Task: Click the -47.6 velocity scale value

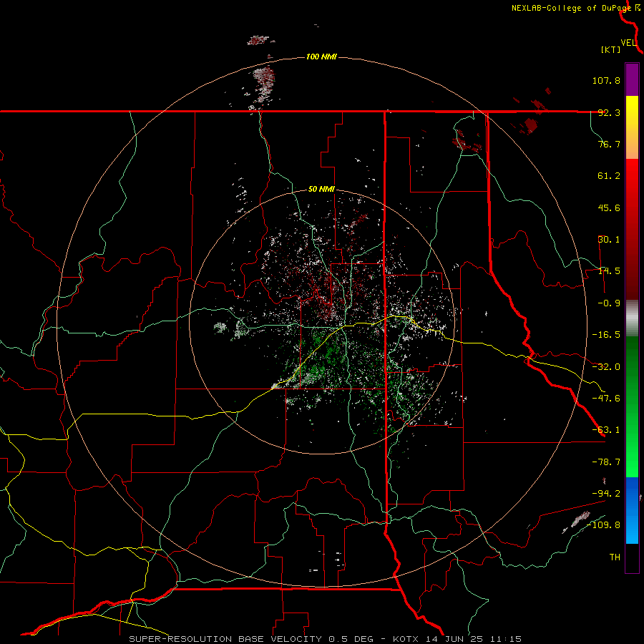Action: pyautogui.click(x=606, y=399)
